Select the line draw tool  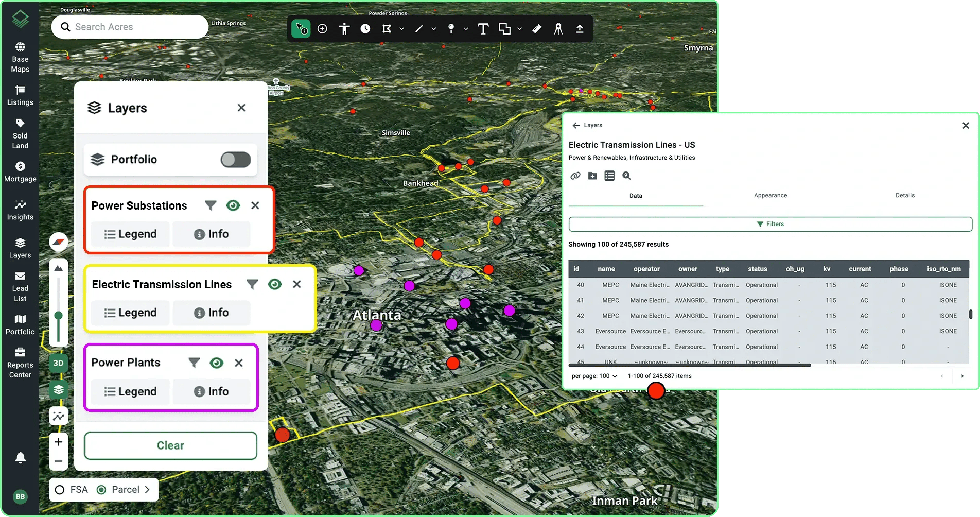coord(419,29)
